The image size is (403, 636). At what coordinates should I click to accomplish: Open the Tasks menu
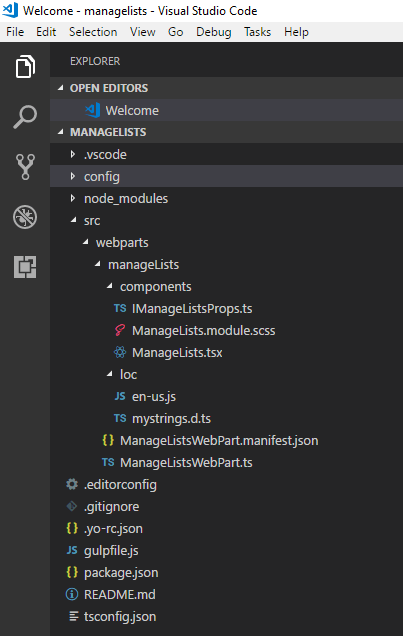(x=257, y=32)
